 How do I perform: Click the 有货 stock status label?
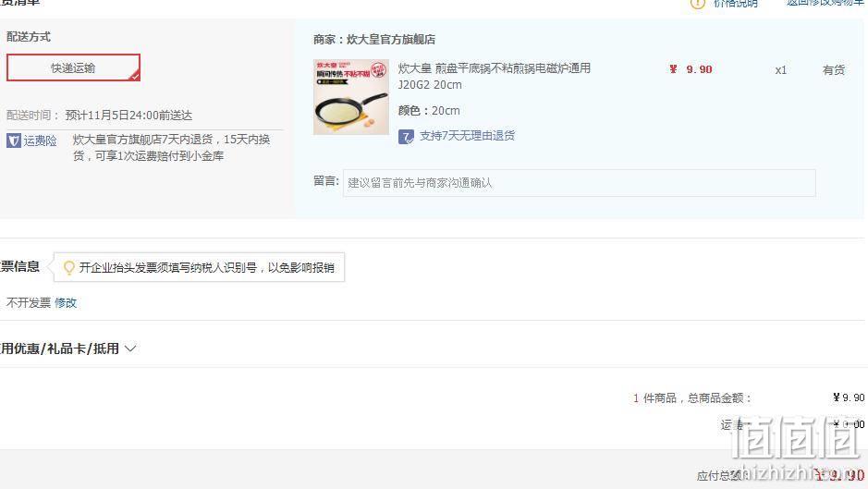pos(833,69)
